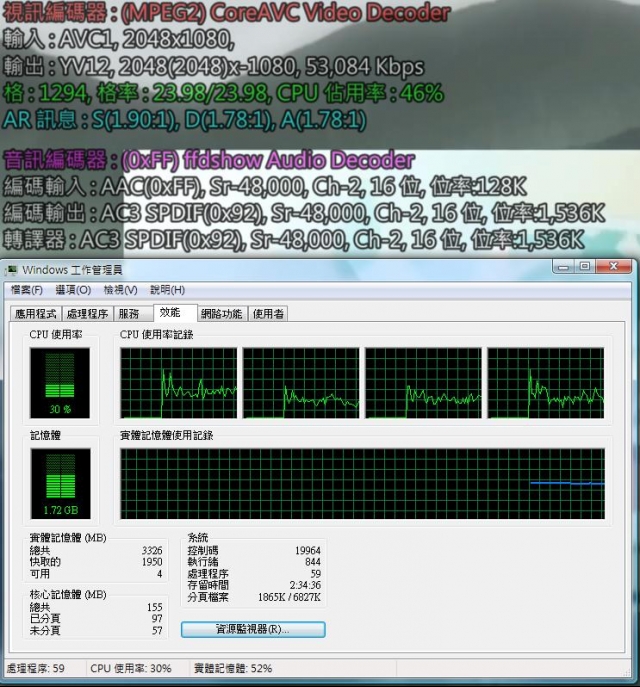This screenshot has width=640, height=687.
Task: Click the 輸出 YV12 53,084 Kbps line
Action: coord(213,67)
